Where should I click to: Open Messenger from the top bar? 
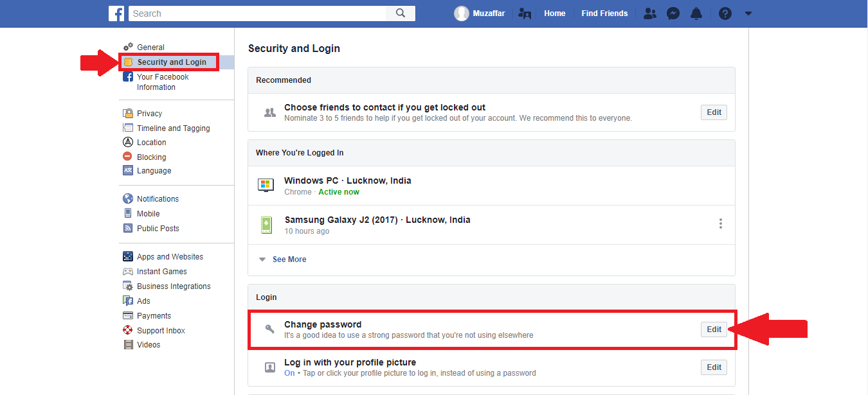[x=673, y=13]
